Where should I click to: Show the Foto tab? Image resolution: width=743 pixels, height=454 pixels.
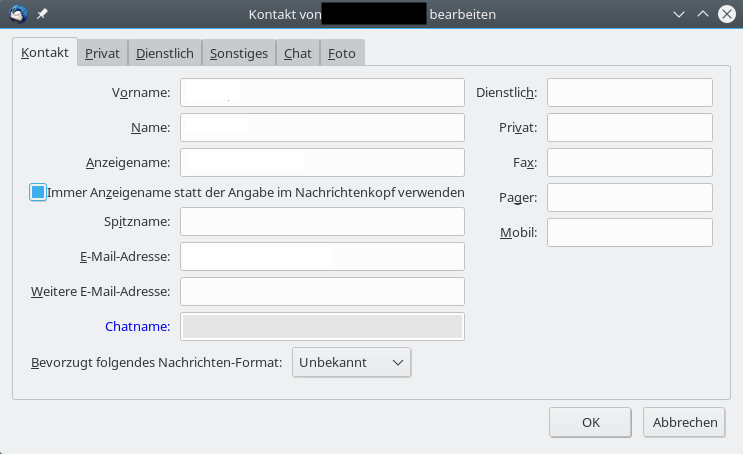tap(342, 54)
